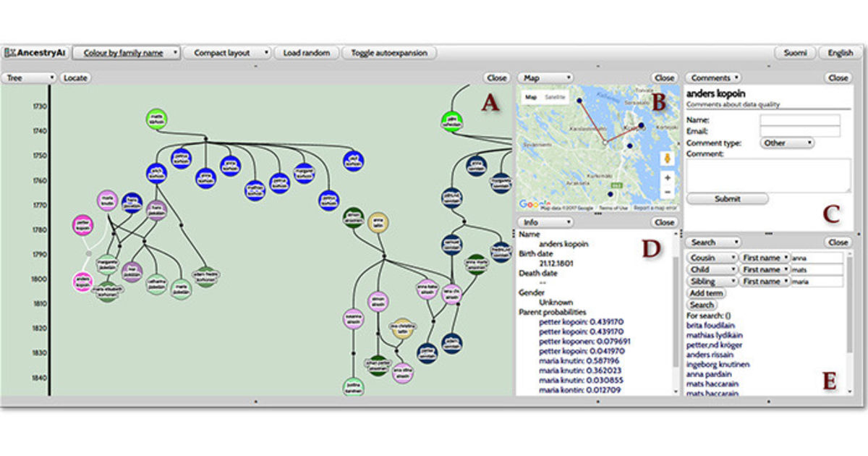
Task: Open First name dropdown in Cousin row
Action: pyautogui.click(x=765, y=258)
